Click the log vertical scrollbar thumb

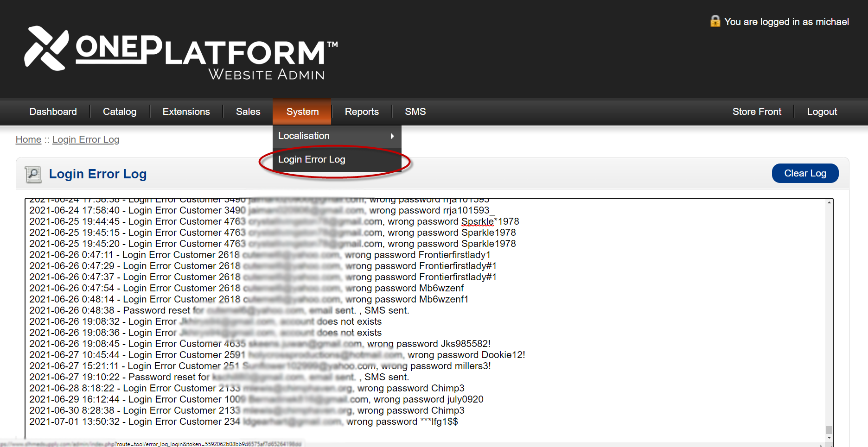(x=829, y=430)
